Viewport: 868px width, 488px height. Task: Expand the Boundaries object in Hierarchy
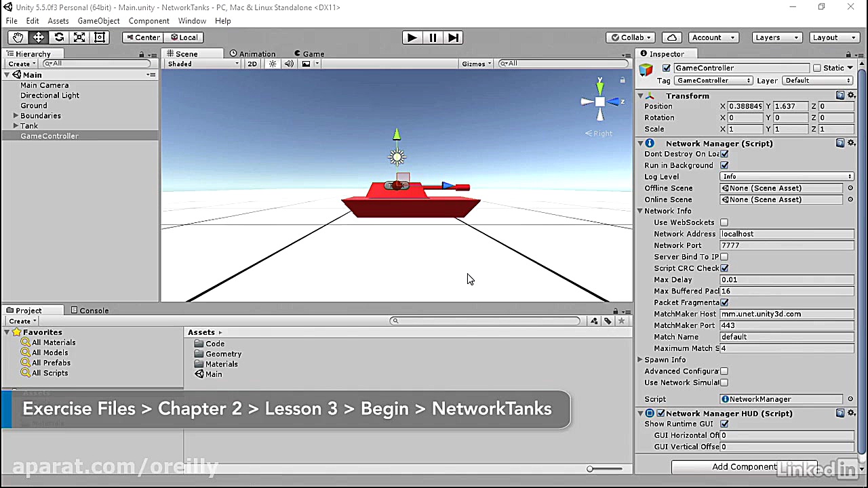(16, 116)
